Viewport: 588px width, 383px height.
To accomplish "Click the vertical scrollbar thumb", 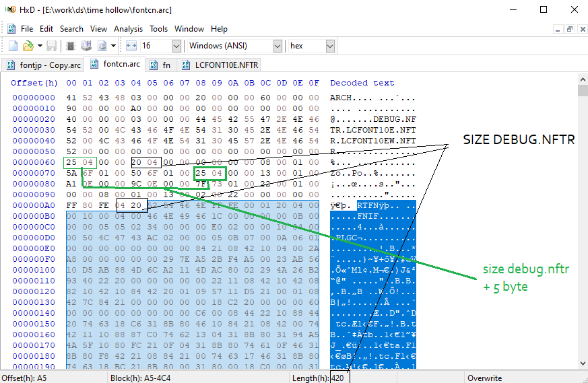I will pos(583,91).
